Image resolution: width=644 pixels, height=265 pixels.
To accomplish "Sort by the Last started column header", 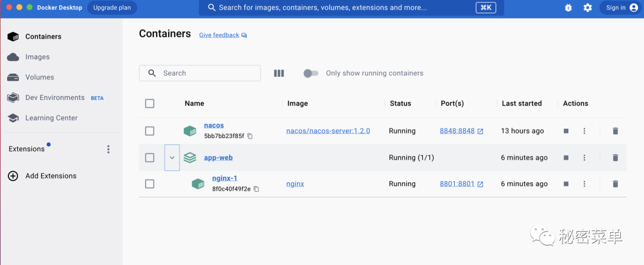I will [522, 104].
